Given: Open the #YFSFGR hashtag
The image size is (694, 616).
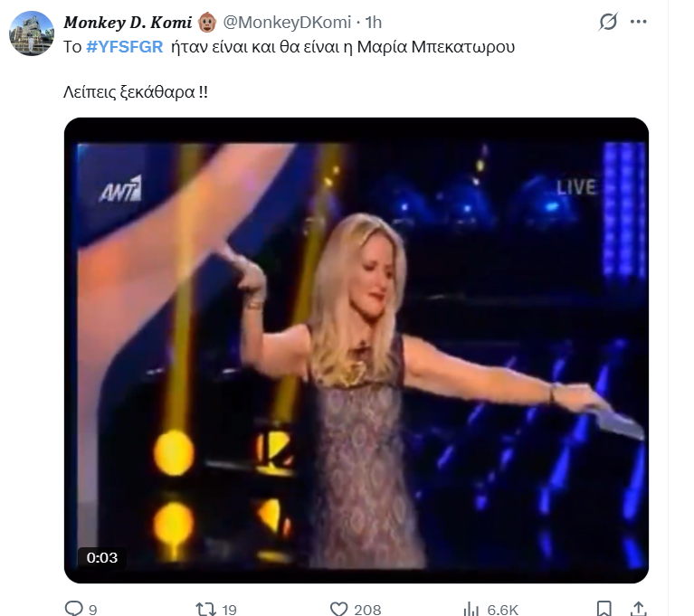Looking at the screenshot, I should pos(125,47).
